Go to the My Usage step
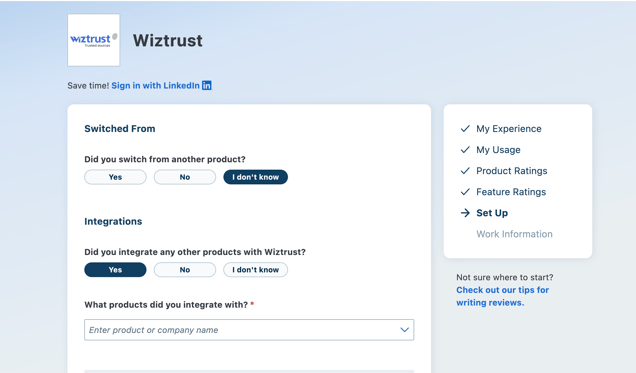This screenshot has height=373, width=636. (x=498, y=150)
